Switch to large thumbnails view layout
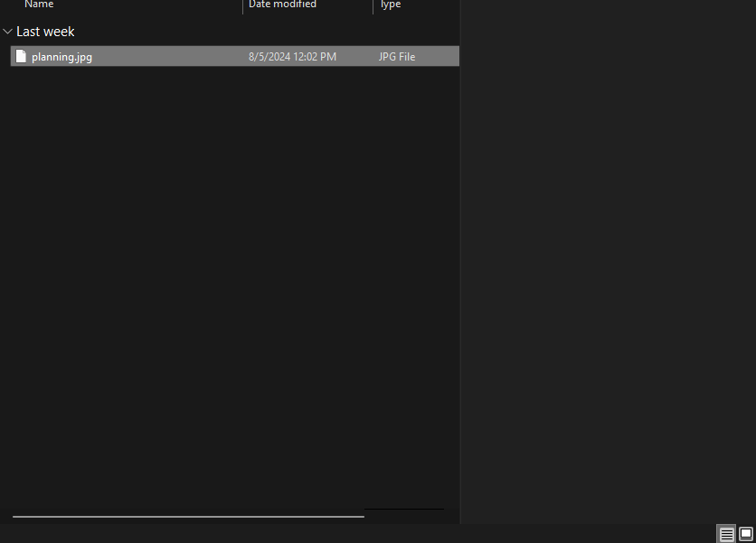The image size is (756, 543). 746,534
